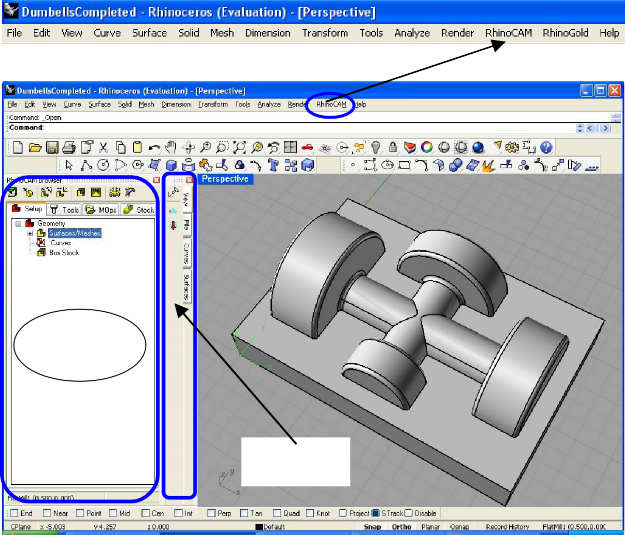Open RhinoGold in the enlarged menu strip
Screen dimensions: 625x535
[x=565, y=33]
